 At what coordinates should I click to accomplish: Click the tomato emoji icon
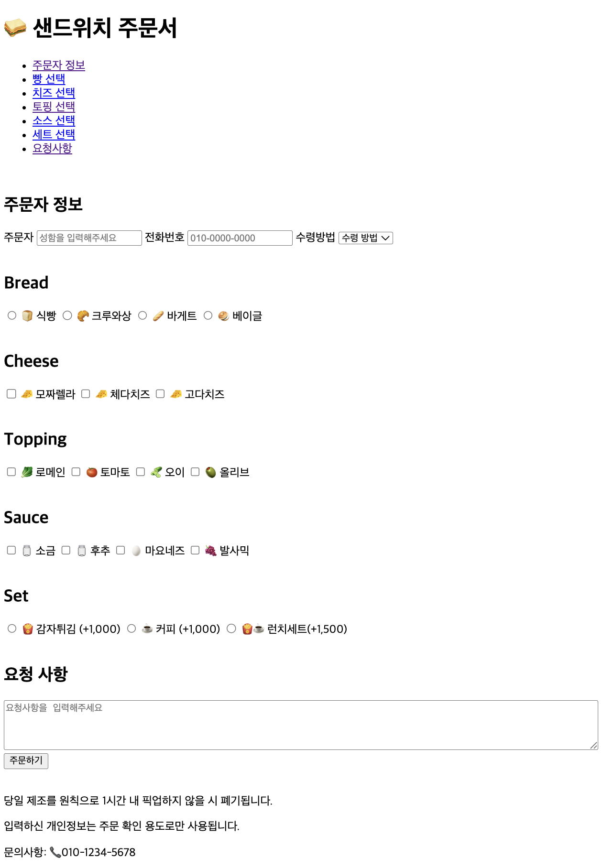tap(92, 472)
